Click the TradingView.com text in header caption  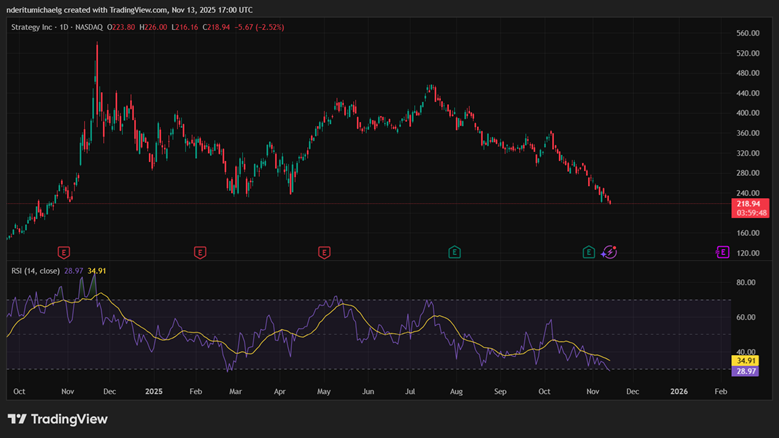pyautogui.click(x=136, y=8)
